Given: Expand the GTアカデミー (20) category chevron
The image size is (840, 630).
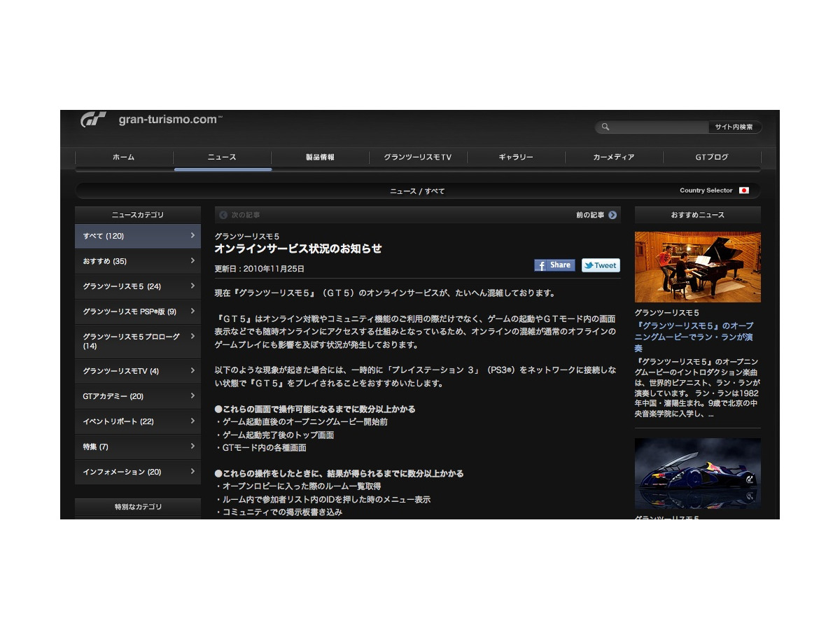Looking at the screenshot, I should click(192, 396).
